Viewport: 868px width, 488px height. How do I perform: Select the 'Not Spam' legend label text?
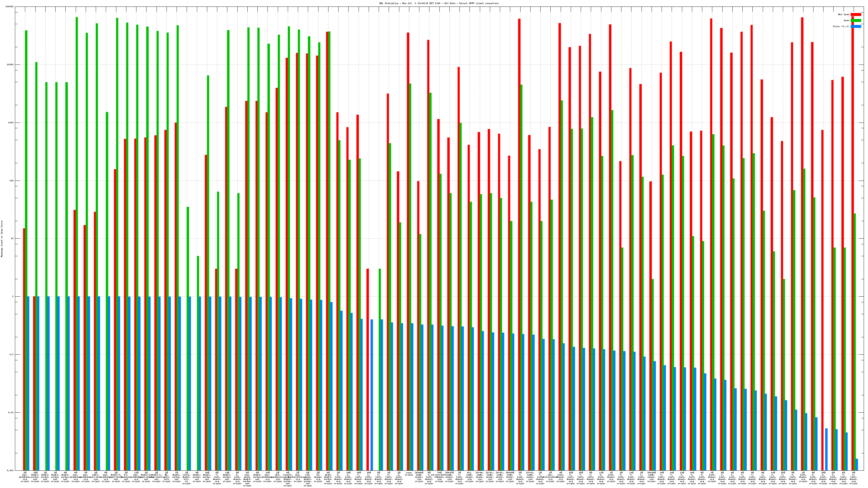coord(844,14)
